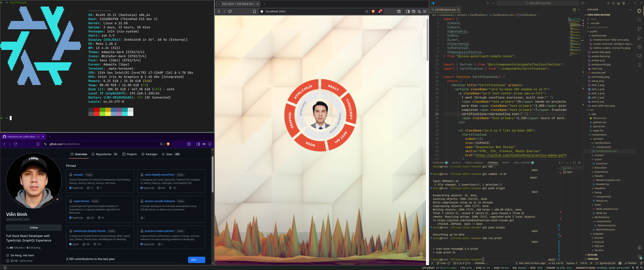Viewport: 644px width, 270px height.
Task: Toggle the primary side bar layout
Action: pyautogui.click(x=613, y=3)
